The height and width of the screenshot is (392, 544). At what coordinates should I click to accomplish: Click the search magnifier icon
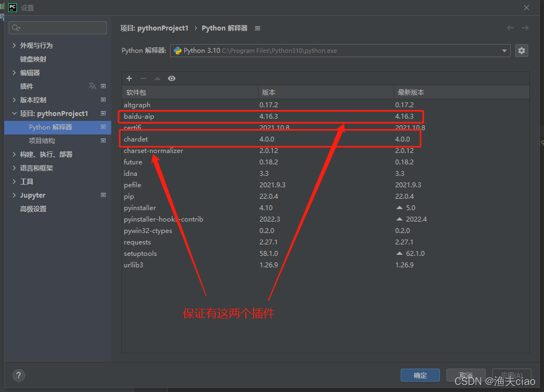16,28
